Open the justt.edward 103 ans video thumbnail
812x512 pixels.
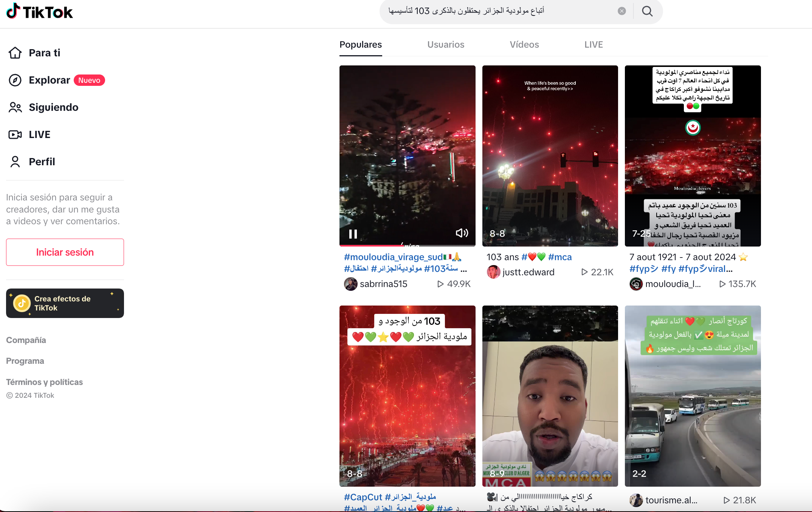tap(550, 156)
